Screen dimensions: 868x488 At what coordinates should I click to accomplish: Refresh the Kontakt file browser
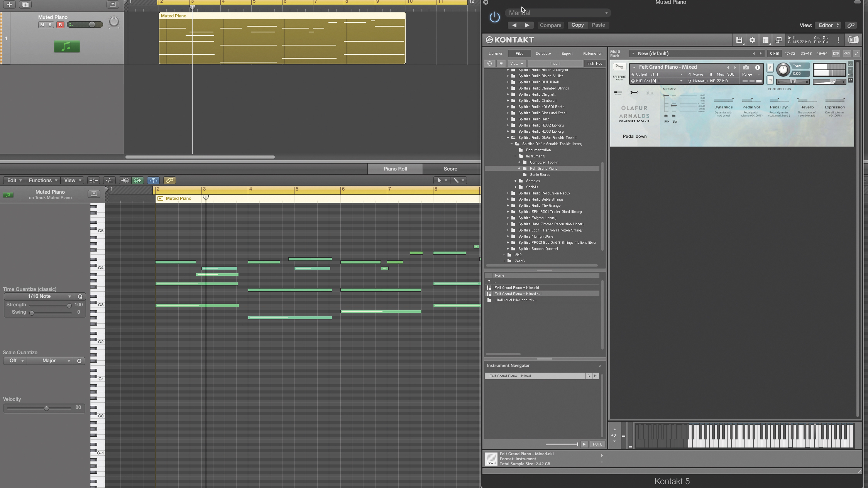[489, 63]
